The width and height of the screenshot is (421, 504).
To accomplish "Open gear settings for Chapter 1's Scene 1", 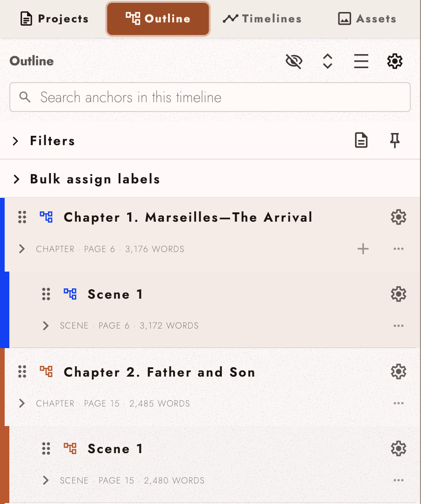I will [x=399, y=294].
